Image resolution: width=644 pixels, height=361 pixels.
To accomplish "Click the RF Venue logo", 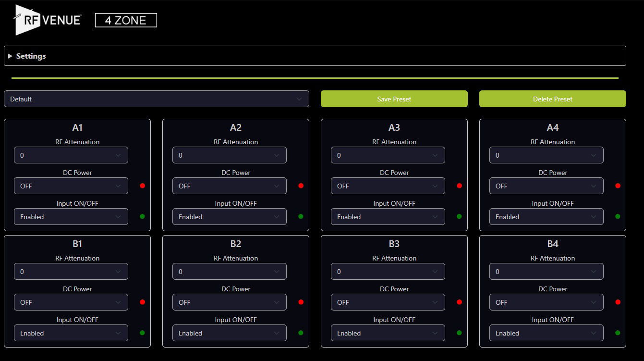I will tap(47, 20).
